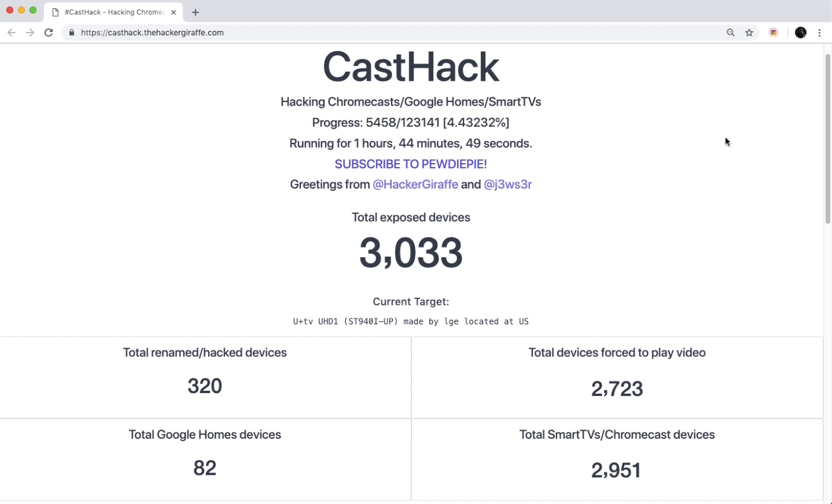Open the Chrome profile avatar
The width and height of the screenshot is (832, 504).
(x=801, y=33)
